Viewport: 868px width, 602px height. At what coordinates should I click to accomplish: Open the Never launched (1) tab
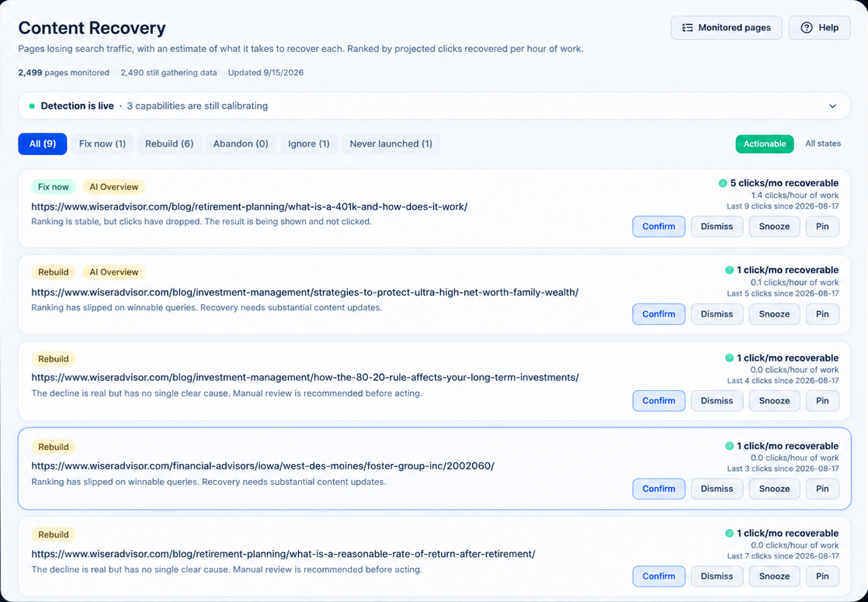tap(391, 144)
